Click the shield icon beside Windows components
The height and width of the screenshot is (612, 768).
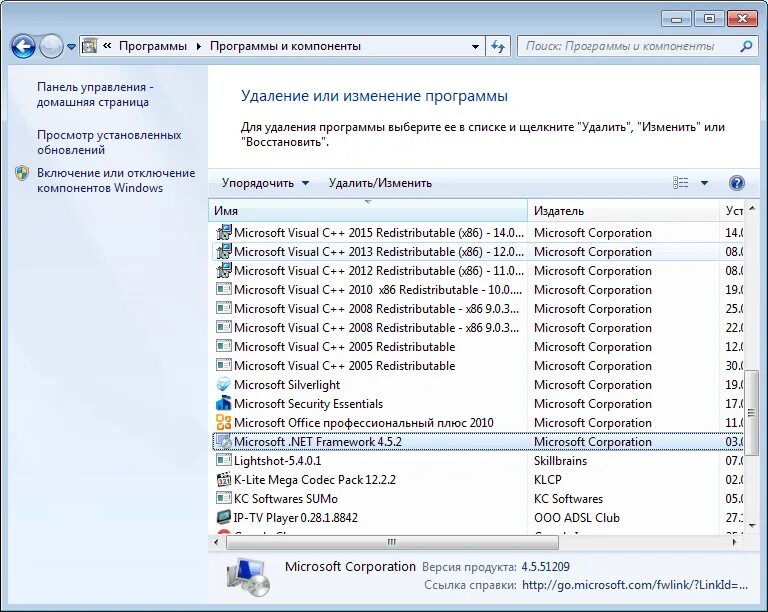[x=22, y=173]
